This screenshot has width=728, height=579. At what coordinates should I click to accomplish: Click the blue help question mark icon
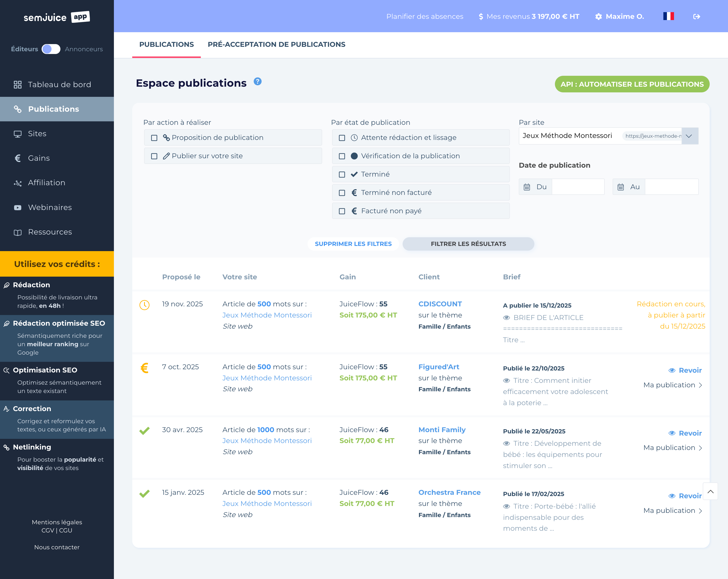pos(257,82)
